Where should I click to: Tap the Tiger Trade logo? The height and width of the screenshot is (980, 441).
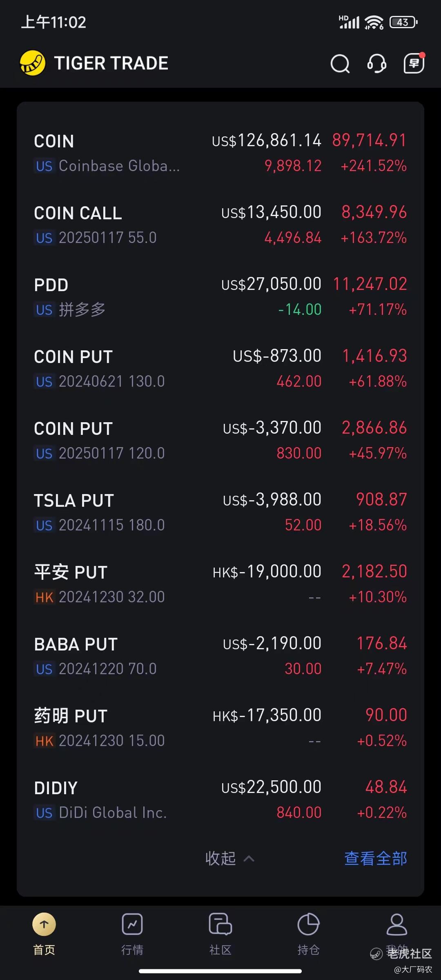click(x=33, y=63)
